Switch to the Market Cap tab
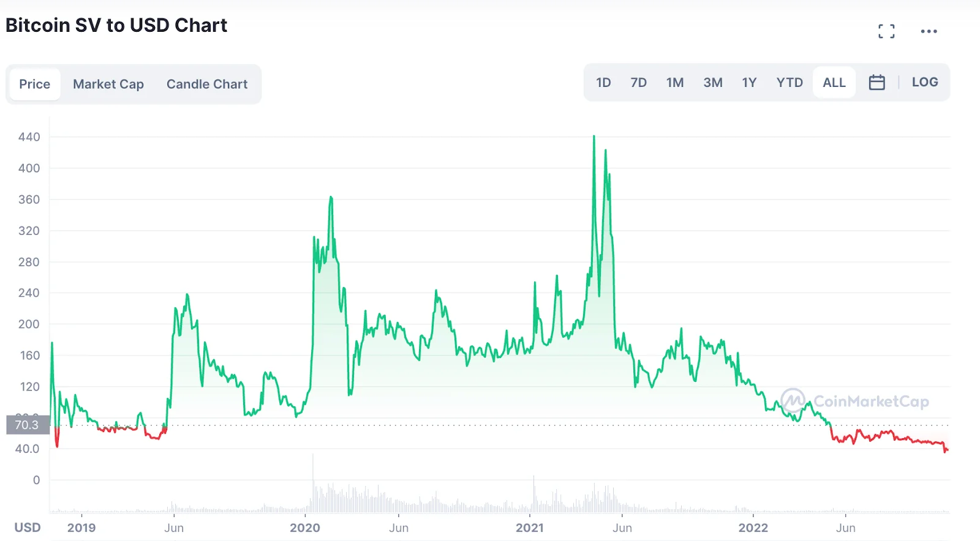Viewport: 980px width, 541px height. [108, 84]
